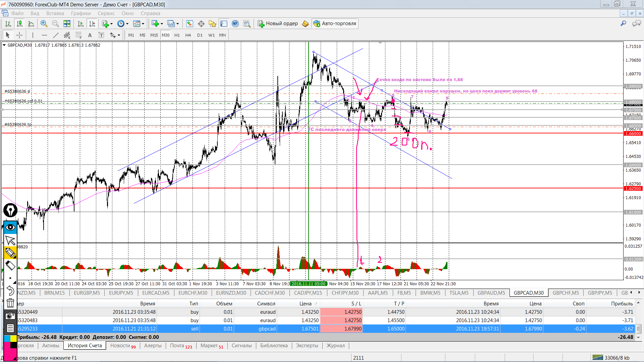Toggle the eye visibility icon in the sidebar
The image size is (644, 362).
click(10, 228)
